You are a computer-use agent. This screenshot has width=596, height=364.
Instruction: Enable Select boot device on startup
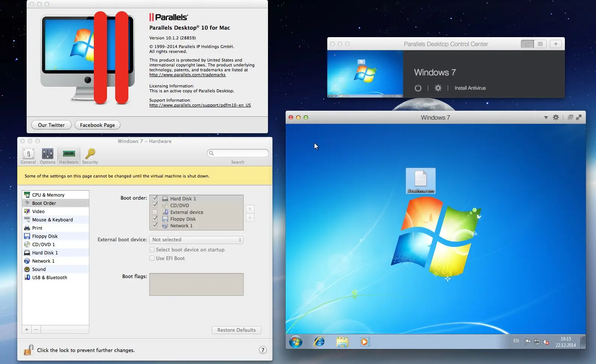tap(152, 250)
